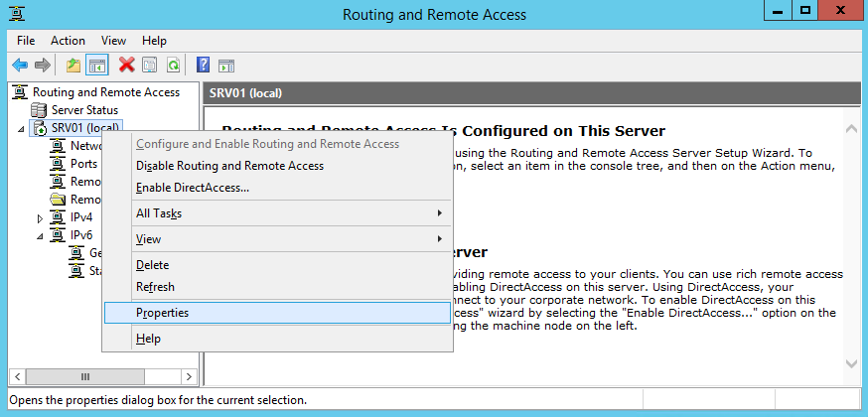Select the Server Status tree node

[84, 110]
